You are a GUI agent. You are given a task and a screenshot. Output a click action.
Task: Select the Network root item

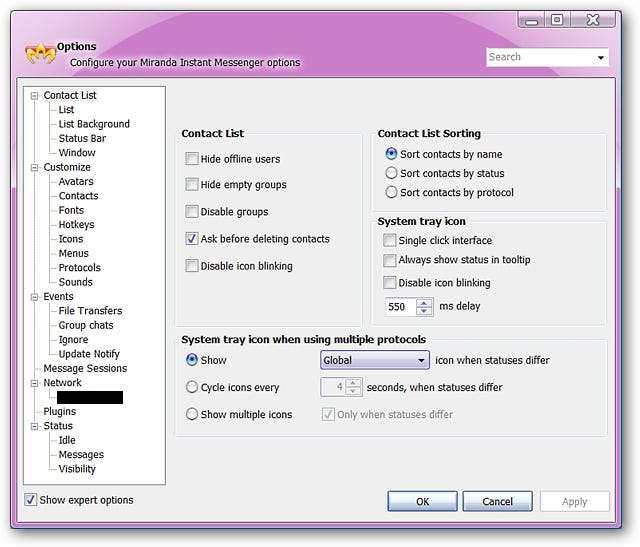point(62,383)
